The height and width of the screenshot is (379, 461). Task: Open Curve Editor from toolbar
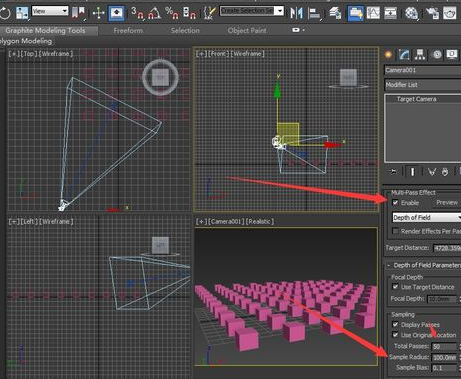click(x=373, y=13)
